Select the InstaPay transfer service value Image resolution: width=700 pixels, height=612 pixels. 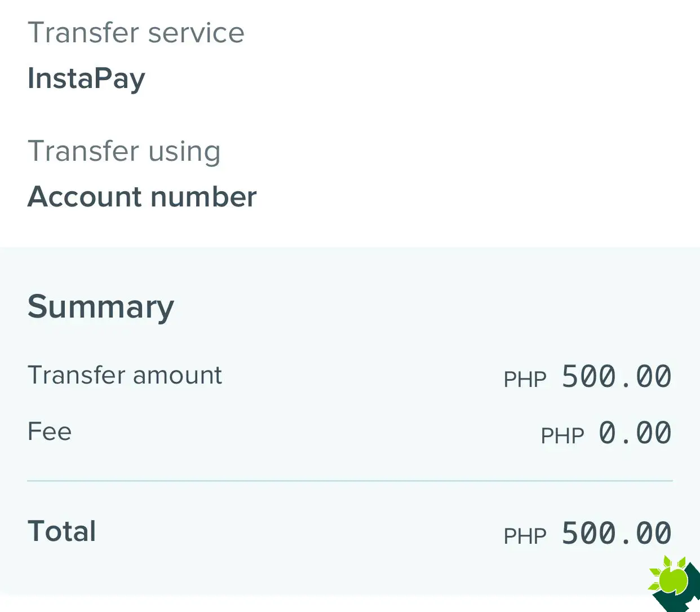tap(86, 78)
